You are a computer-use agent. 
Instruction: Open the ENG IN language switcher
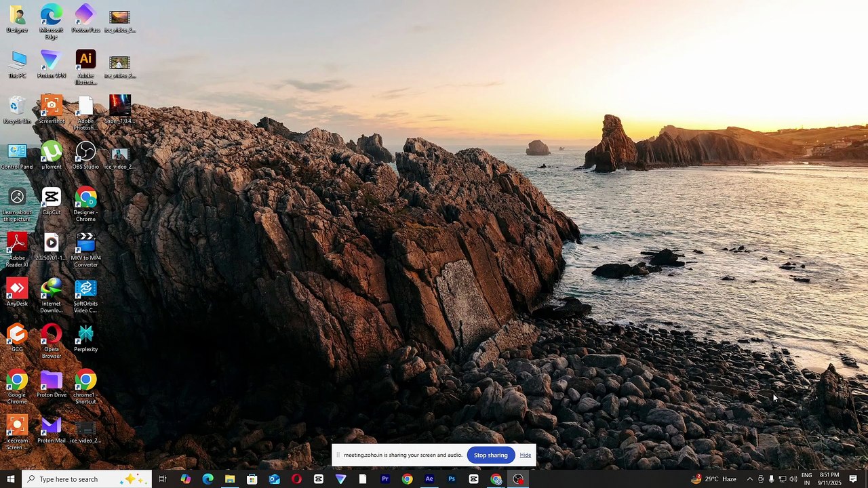pos(807,479)
